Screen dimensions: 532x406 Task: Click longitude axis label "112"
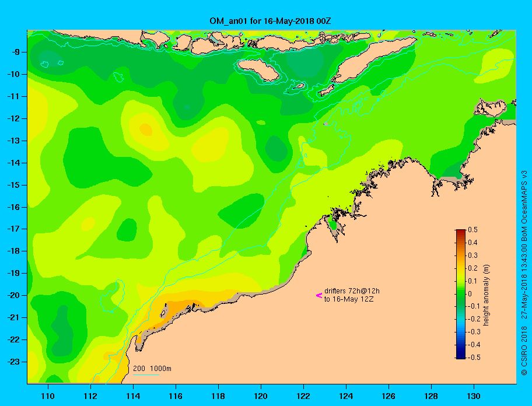coord(90,396)
